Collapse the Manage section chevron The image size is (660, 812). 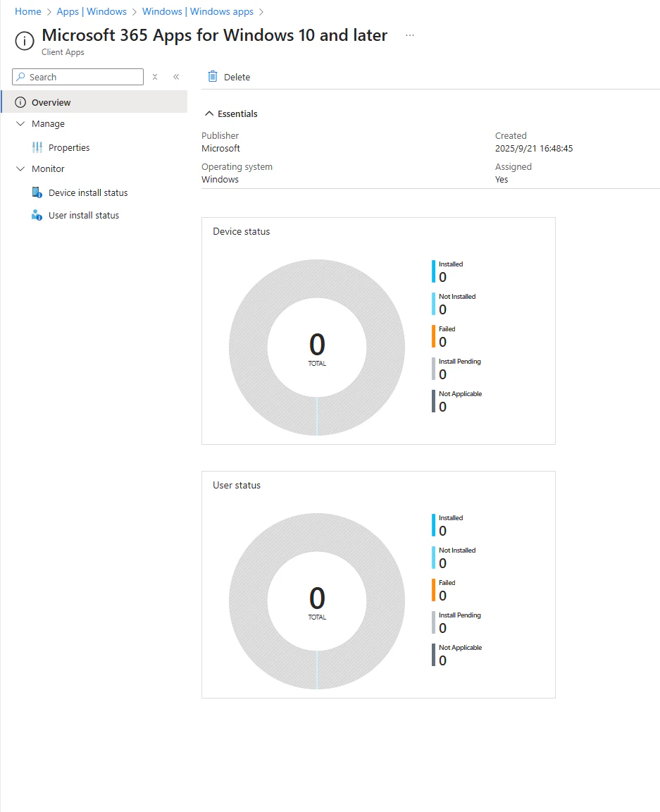[x=20, y=123]
